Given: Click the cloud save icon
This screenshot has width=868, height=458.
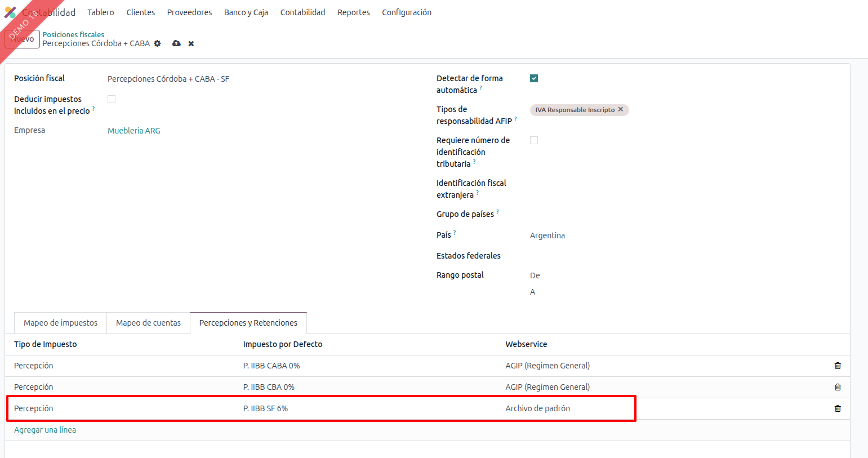Looking at the screenshot, I should pos(176,43).
